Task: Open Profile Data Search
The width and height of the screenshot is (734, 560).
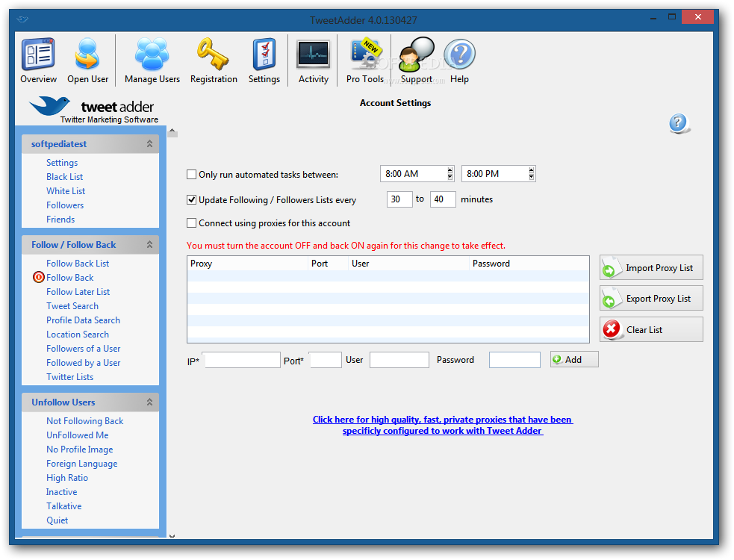Action: tap(84, 320)
